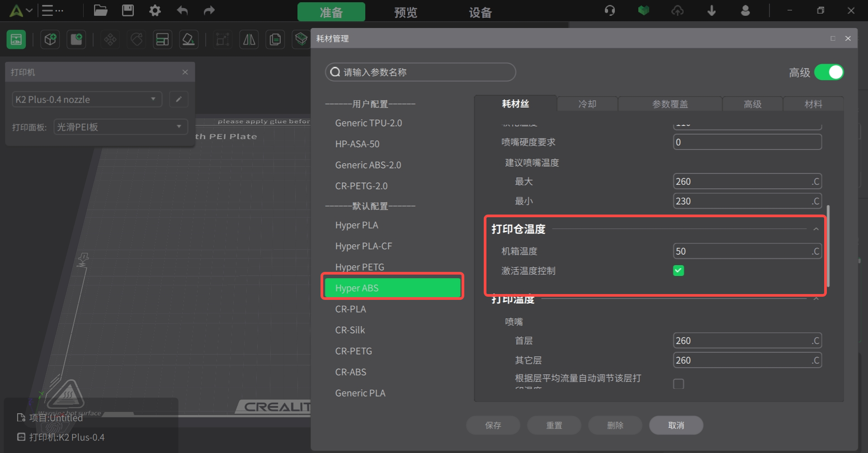Save the project with the floppy disk icon
868x453 pixels.
pos(128,10)
